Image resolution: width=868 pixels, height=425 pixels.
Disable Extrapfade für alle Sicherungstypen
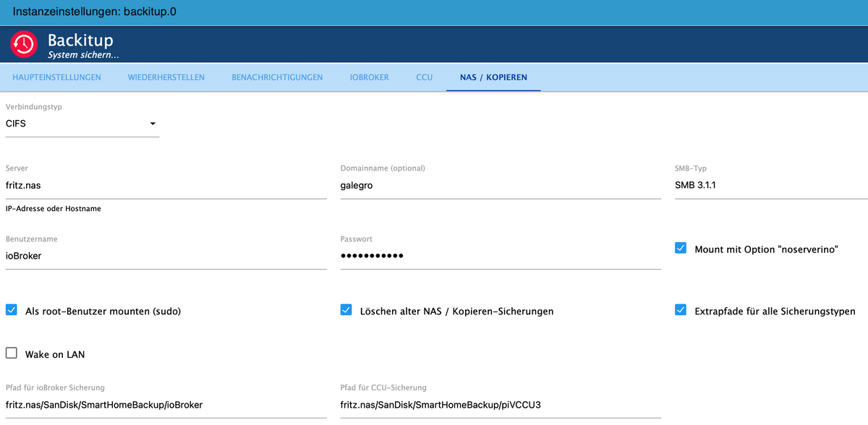pyautogui.click(x=681, y=310)
